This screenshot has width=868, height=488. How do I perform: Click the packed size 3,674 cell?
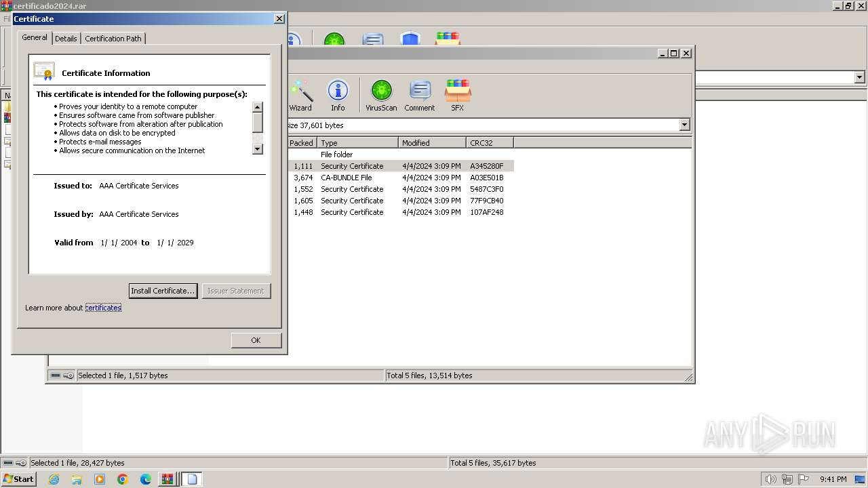coord(303,178)
